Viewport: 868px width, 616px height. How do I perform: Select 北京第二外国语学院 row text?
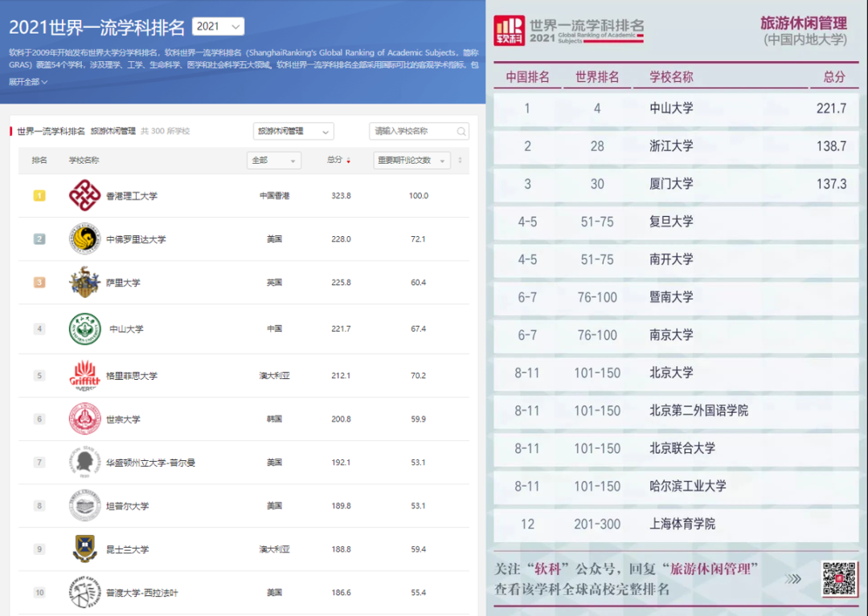698,410
